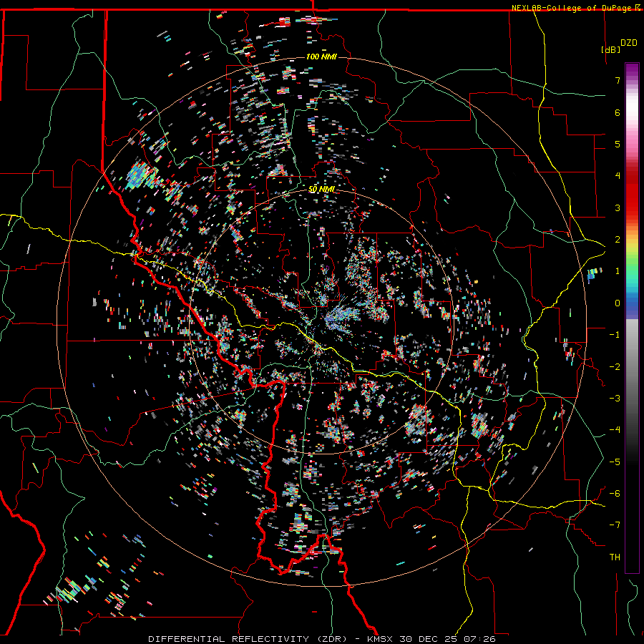644x644 pixels.
Task: Select the 3 value on color scale
Action: 618,208
